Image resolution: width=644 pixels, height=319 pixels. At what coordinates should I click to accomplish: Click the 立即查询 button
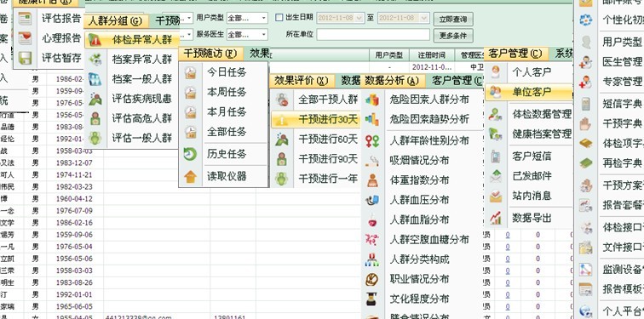pos(453,20)
